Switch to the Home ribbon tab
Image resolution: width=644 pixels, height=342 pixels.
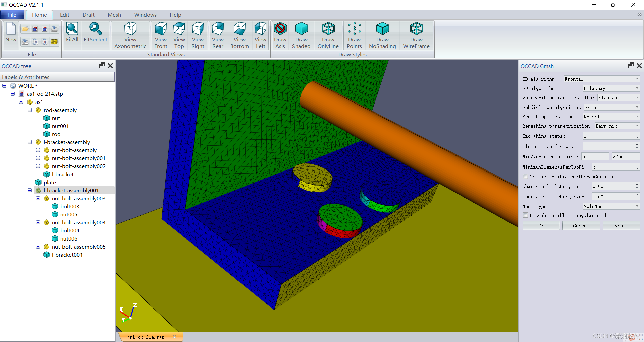[39, 15]
